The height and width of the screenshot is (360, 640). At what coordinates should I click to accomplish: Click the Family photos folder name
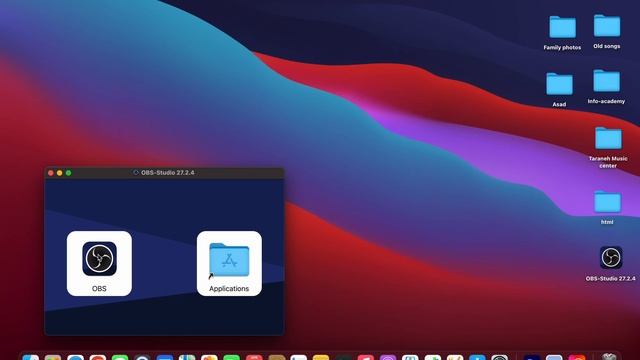coord(562,48)
